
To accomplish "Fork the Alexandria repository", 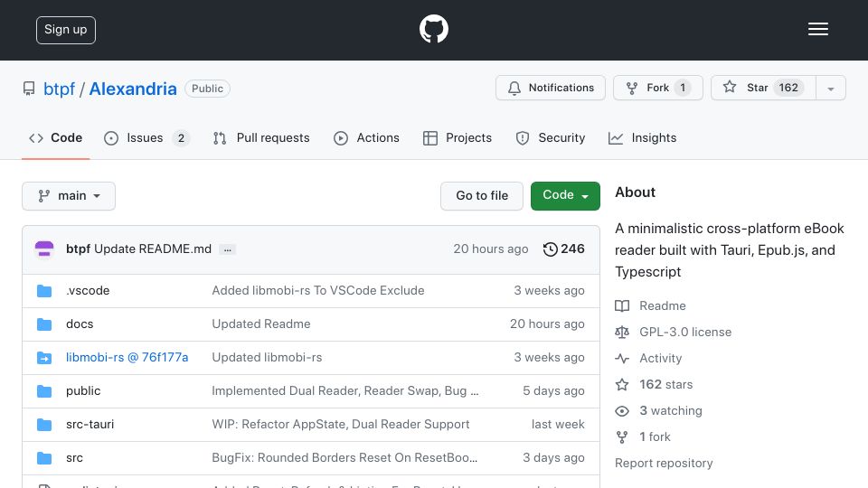I will click(657, 88).
